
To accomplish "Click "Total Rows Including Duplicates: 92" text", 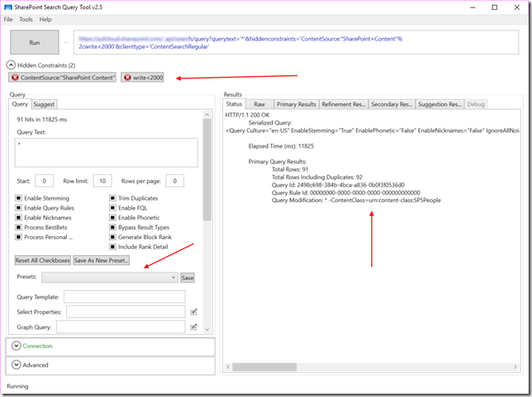I will pyautogui.click(x=317, y=177).
